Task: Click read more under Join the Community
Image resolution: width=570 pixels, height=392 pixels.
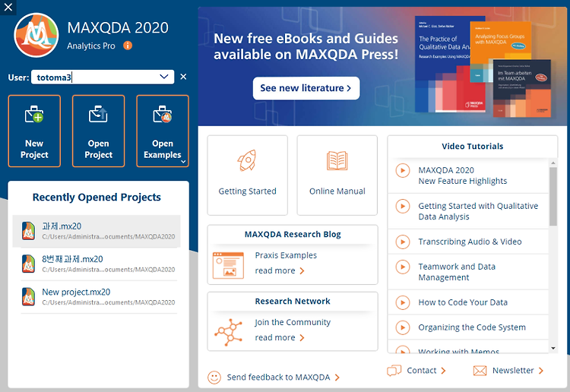Action: pos(280,337)
